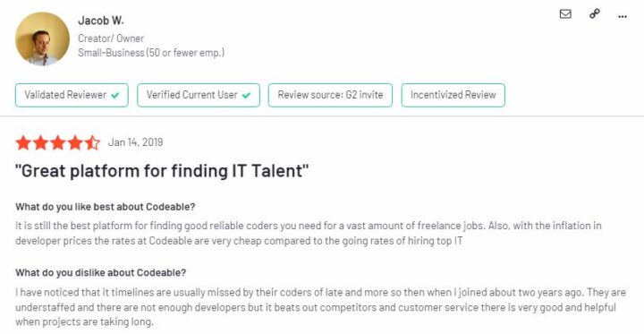Click the envelope email icon
The image size is (644, 334).
click(565, 14)
